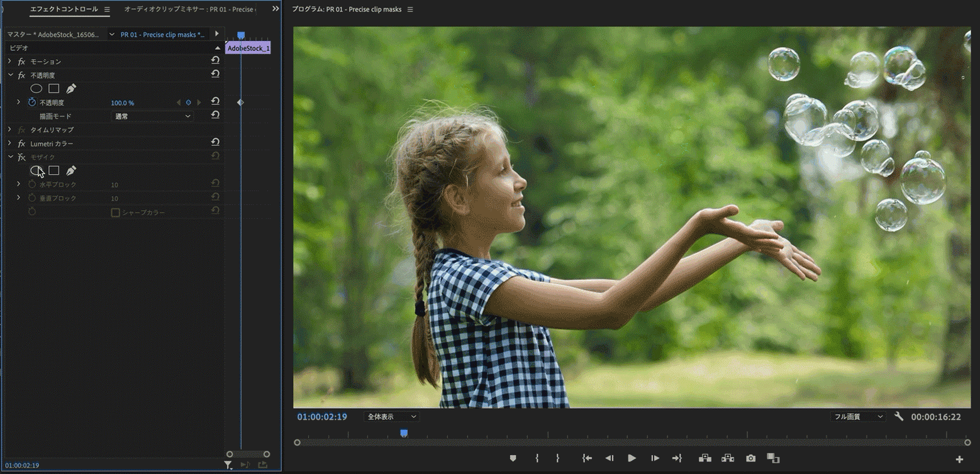Switch to the エフェクトコントロール tab
The width and height of the screenshot is (980, 474).
[64, 9]
